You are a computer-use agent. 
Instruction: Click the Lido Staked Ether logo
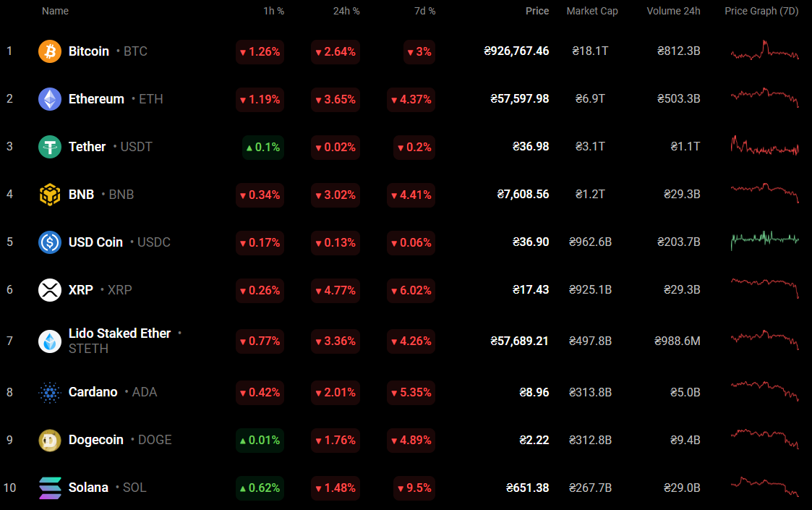point(50,341)
